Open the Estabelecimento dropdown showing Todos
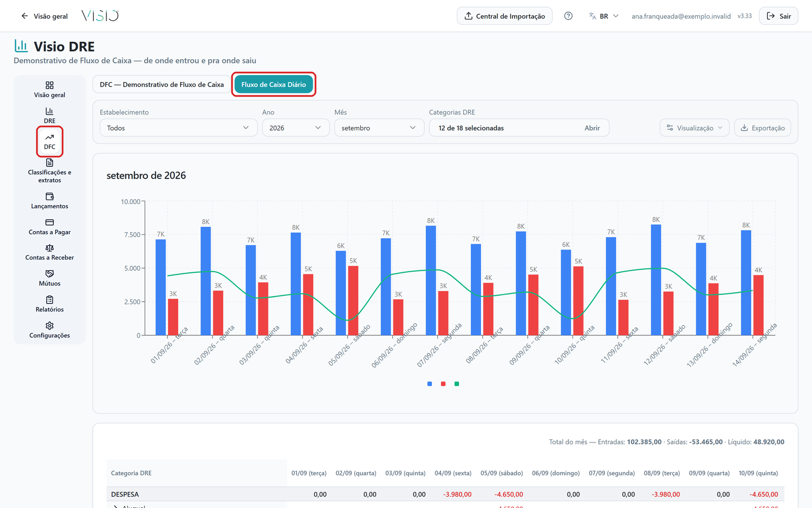This screenshot has height=508, width=812. [x=178, y=128]
